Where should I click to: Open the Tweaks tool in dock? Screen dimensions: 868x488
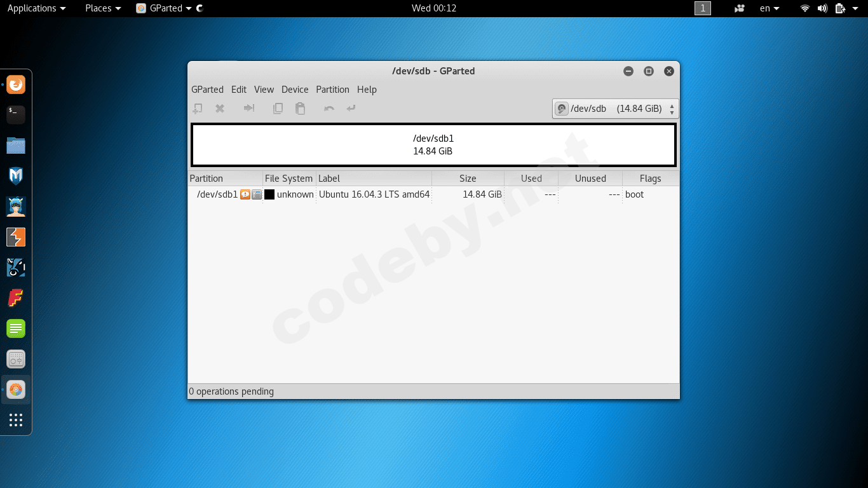16,359
